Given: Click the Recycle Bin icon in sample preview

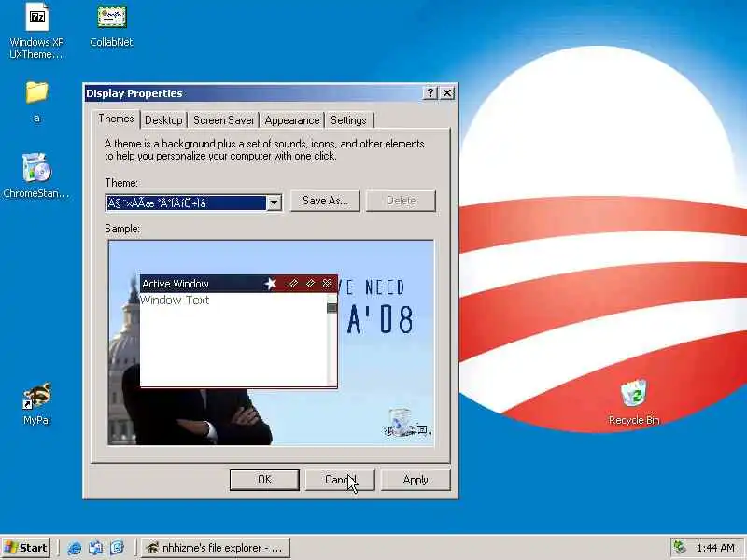Looking at the screenshot, I should (401, 422).
